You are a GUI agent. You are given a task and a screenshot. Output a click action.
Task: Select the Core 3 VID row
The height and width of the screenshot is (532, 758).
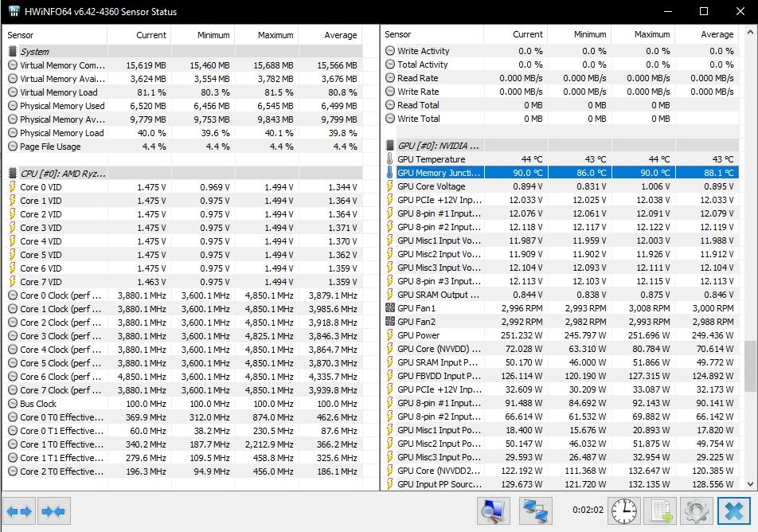[185, 227]
